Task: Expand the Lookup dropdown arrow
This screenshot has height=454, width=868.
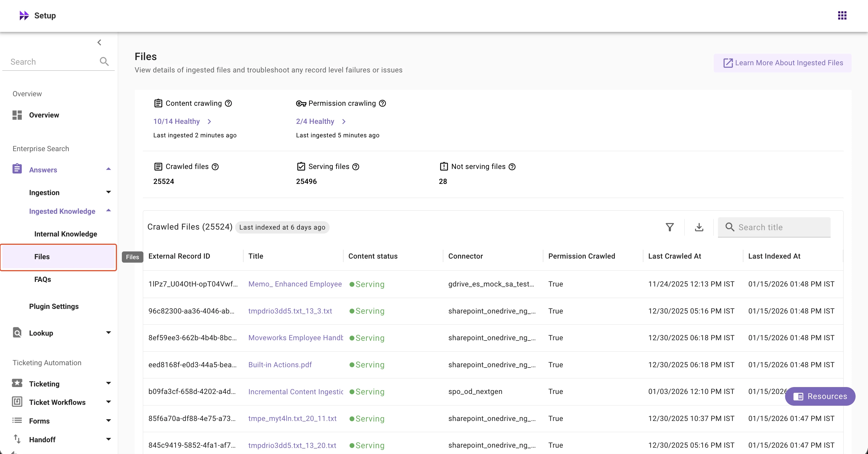Action: 109,333
